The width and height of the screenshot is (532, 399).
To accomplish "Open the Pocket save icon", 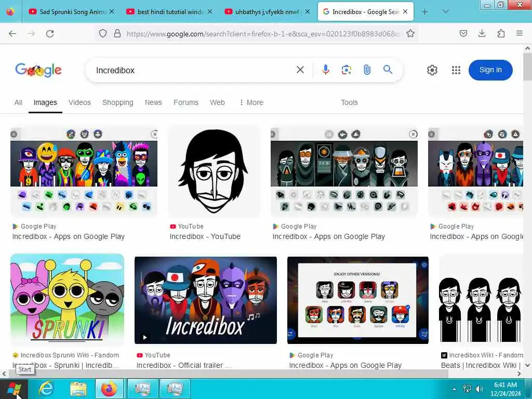I will click(x=463, y=33).
